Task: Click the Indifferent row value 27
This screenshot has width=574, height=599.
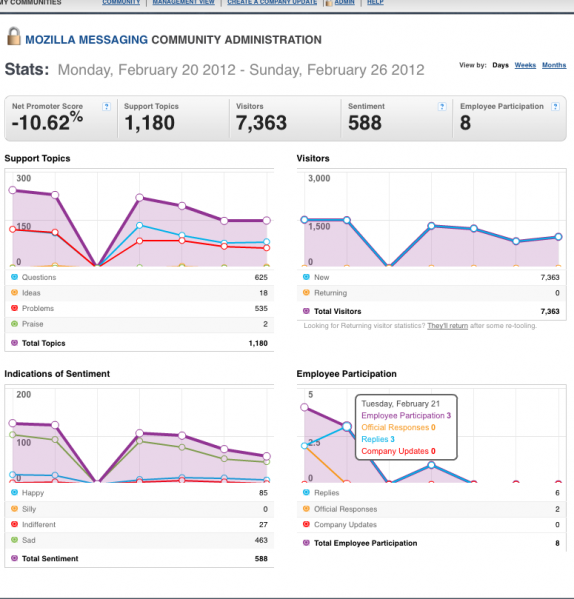Action: [264, 525]
